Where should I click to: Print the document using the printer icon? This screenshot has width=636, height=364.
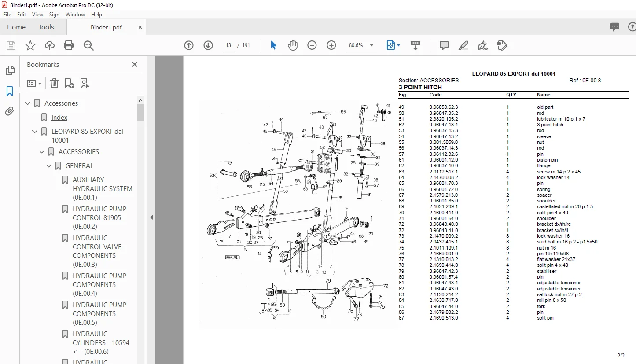(x=69, y=45)
